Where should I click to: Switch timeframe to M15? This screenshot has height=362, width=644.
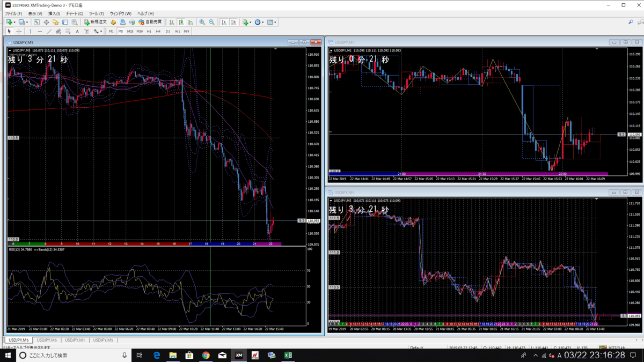coord(130,31)
